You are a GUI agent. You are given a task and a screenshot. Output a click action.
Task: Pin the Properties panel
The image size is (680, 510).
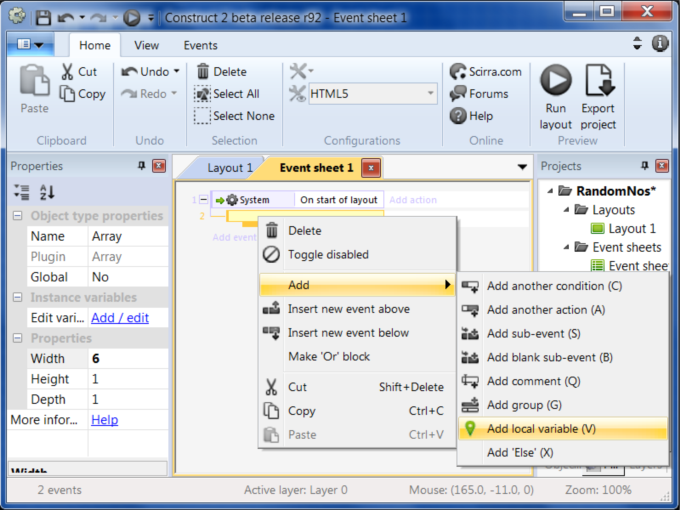point(141,166)
